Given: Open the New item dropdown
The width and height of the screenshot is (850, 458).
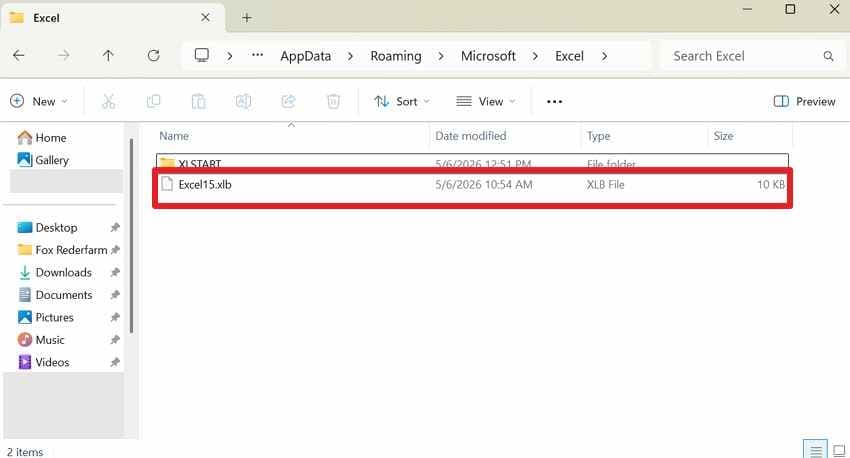Looking at the screenshot, I should (39, 101).
